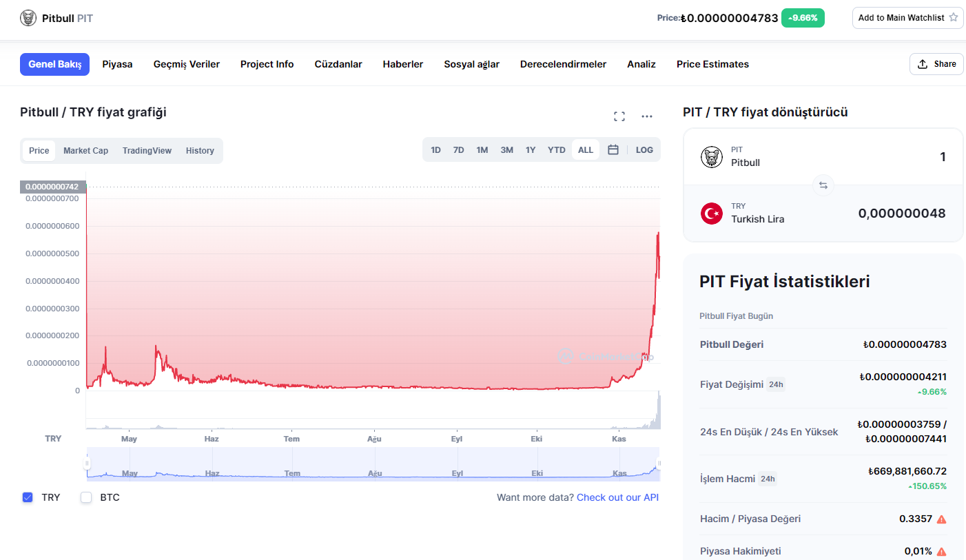Swap the PIT and TRY converter currencies

[823, 185]
